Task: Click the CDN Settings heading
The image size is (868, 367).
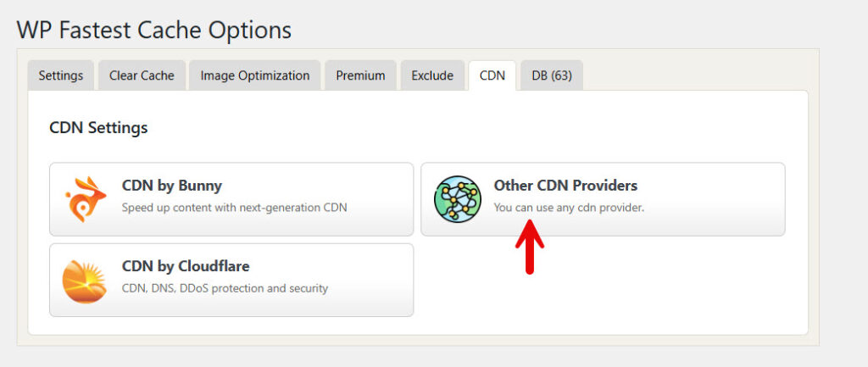Action: tap(98, 128)
